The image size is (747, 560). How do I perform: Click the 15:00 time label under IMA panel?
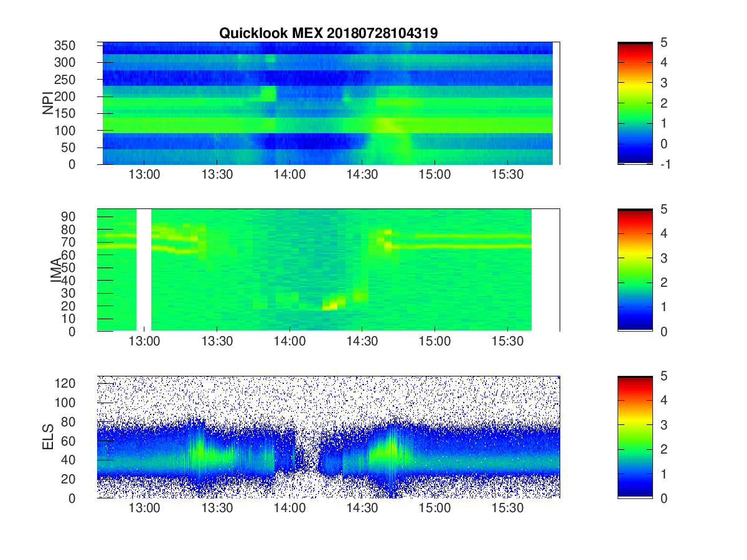coord(435,342)
